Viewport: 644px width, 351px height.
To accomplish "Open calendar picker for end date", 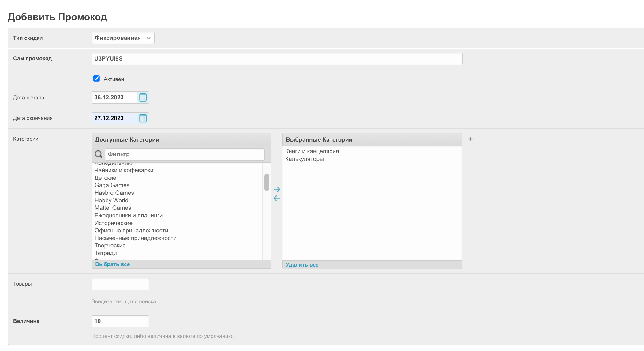I will coord(143,118).
